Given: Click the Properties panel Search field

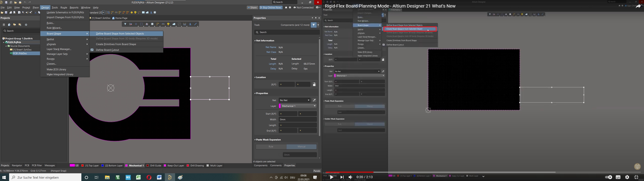Looking at the screenshot, I should (x=287, y=32).
